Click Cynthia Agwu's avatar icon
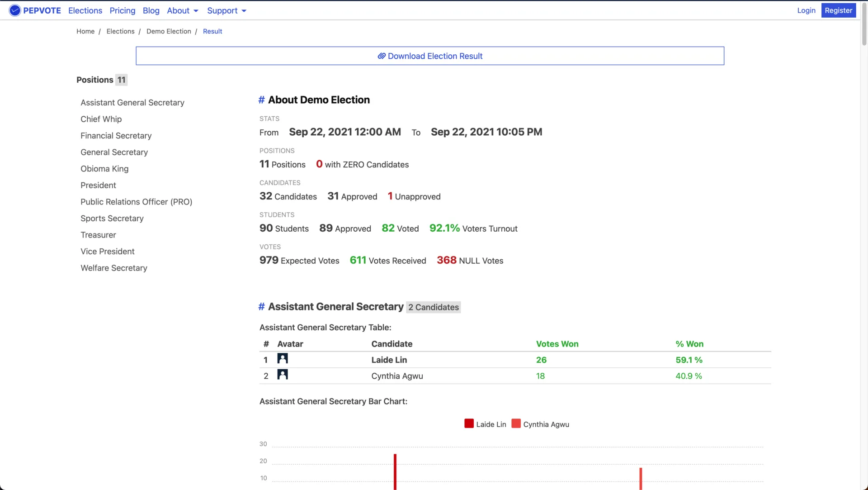This screenshot has width=868, height=490. (283, 375)
